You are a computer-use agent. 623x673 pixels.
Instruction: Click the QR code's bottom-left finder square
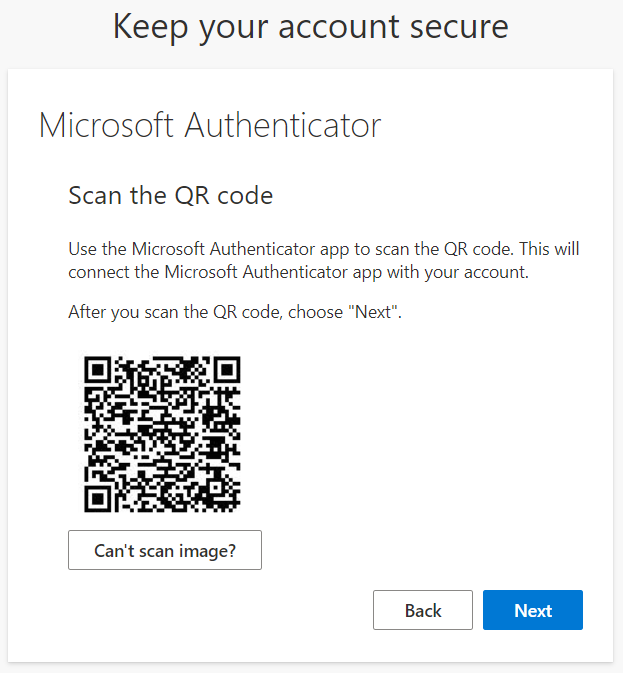click(x=98, y=498)
